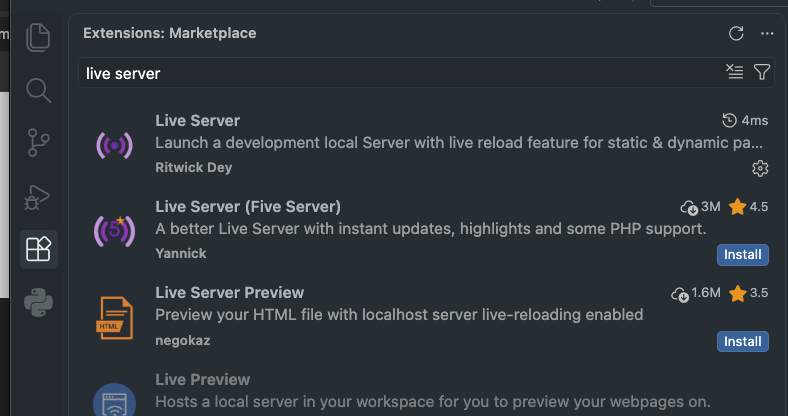Open the Source Control view

click(38, 143)
